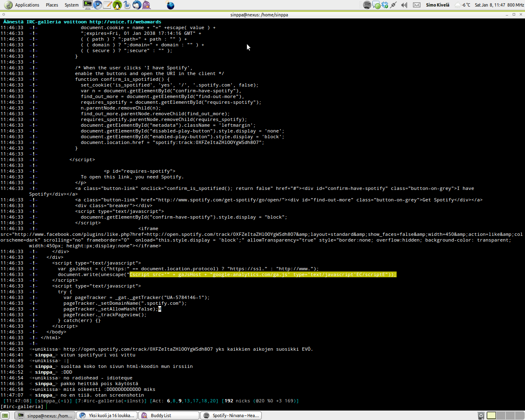Click the voice.fi/webawards link in the topic

(125, 22)
